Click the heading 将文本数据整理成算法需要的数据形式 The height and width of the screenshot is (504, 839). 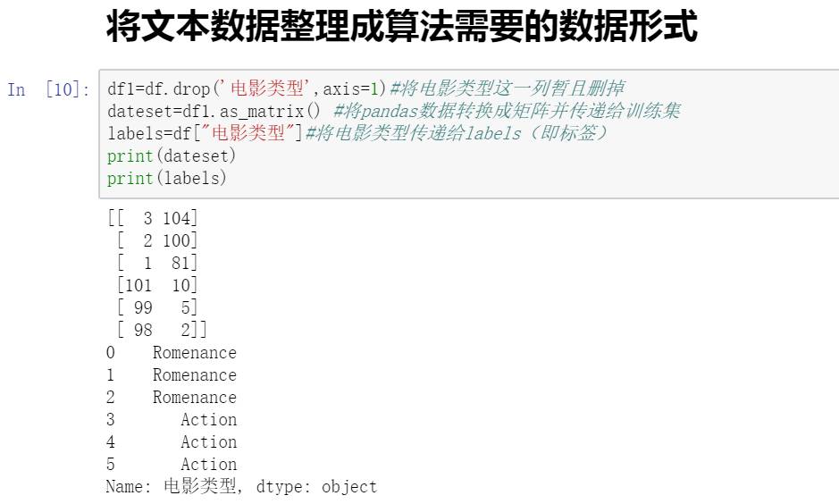coord(402,26)
